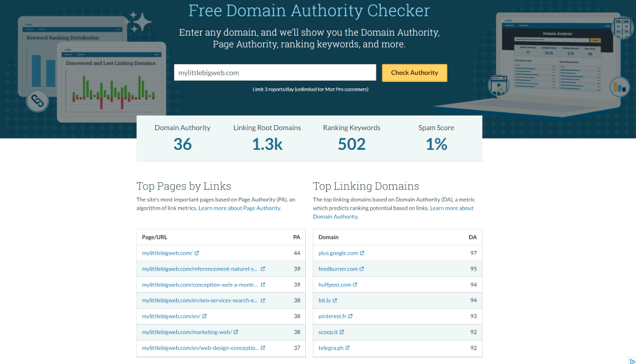Viewport: 636px width, 364px height.
Task: Open external link icon beside mylittlebigweb.com/
Action: (x=197, y=253)
